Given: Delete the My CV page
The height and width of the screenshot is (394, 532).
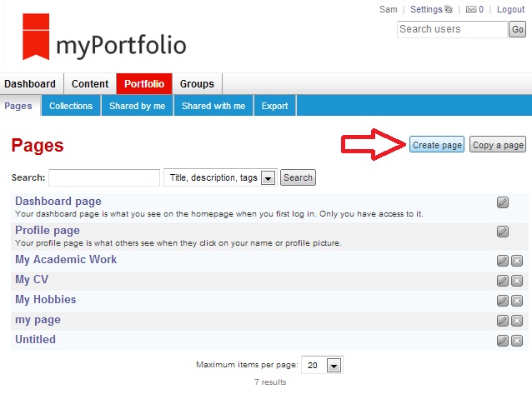Looking at the screenshot, I should pyautogui.click(x=517, y=281).
